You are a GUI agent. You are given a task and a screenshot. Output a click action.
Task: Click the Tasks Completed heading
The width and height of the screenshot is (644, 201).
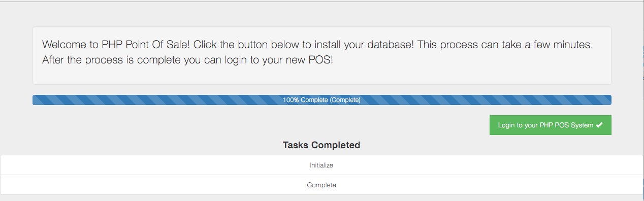click(x=321, y=145)
